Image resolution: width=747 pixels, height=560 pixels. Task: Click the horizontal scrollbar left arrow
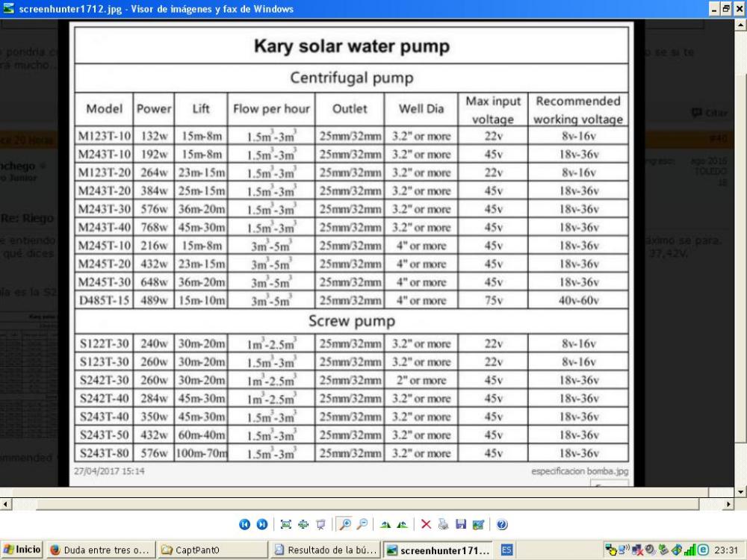tap(5, 504)
